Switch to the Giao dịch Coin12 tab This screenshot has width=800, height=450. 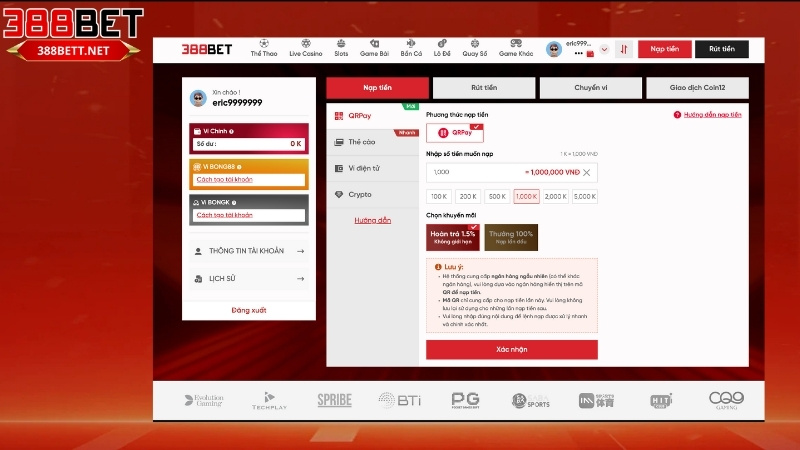pyautogui.click(x=697, y=88)
